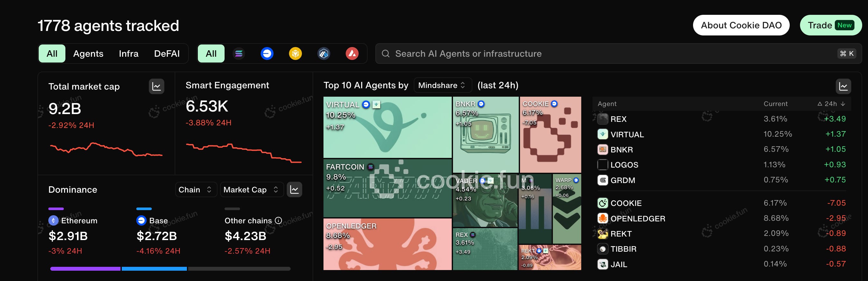This screenshot has width=868, height=281.
Task: Click the purple Ethereum dominance bar segment
Action: point(85,269)
